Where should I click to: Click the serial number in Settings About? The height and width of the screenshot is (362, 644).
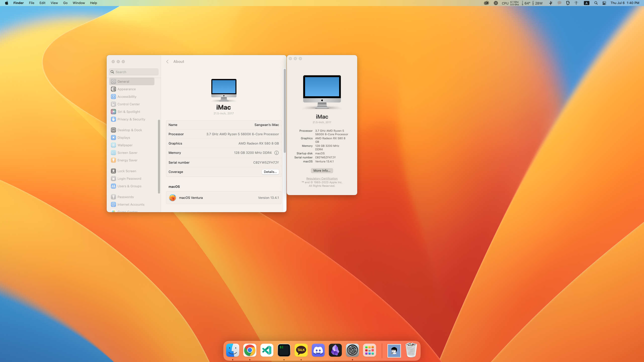(266, 163)
